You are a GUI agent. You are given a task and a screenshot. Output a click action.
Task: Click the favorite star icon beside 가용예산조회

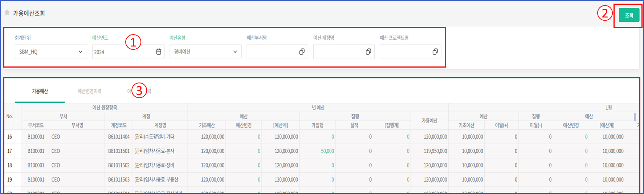tap(7, 13)
